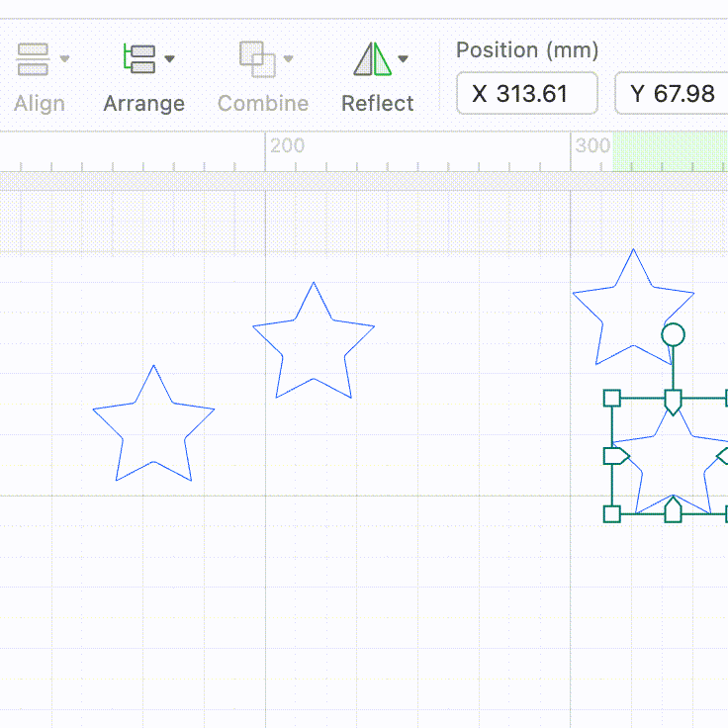Click the bottom-left corner resize handle
Image resolution: width=728 pixels, height=728 pixels.
pyautogui.click(x=612, y=514)
